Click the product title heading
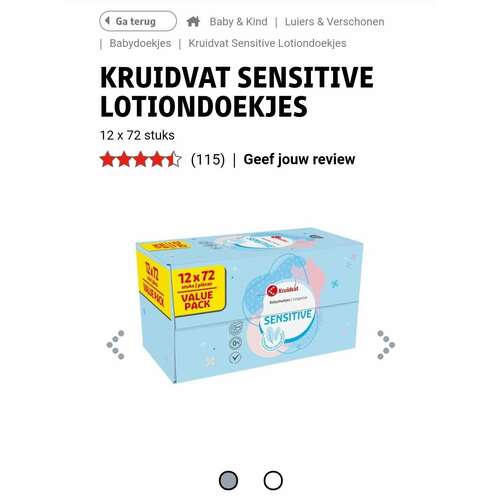The height and width of the screenshot is (500, 500). point(237,92)
